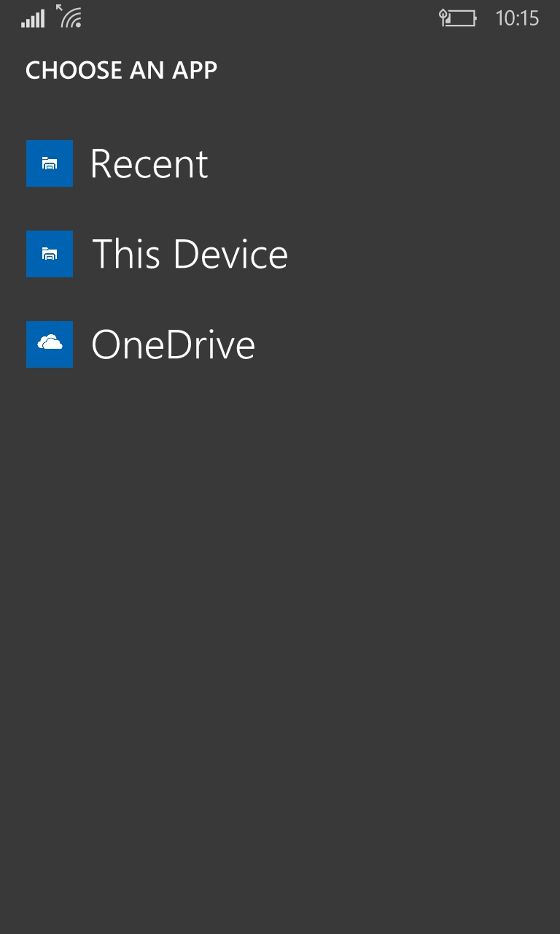The width and height of the screenshot is (560, 934).
Task: Open OneDrive via its cloud icon
Action: click(50, 344)
